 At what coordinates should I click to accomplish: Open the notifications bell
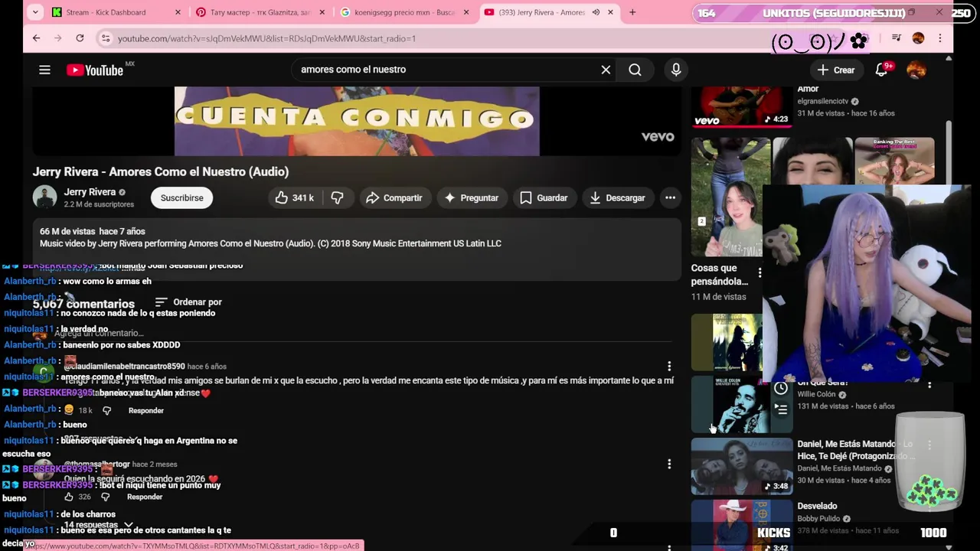pos(881,70)
